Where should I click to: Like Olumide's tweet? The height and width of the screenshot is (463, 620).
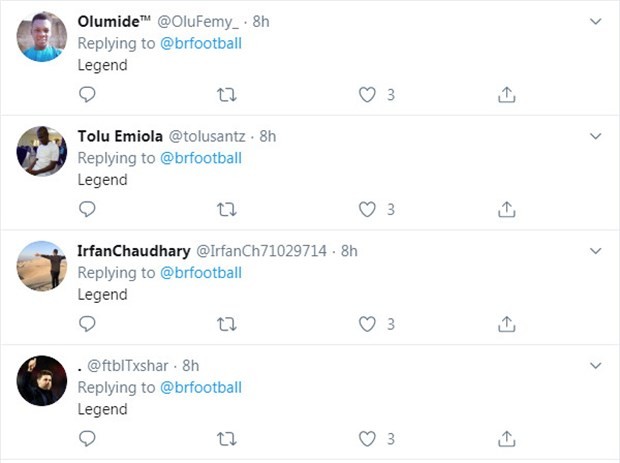pos(367,95)
